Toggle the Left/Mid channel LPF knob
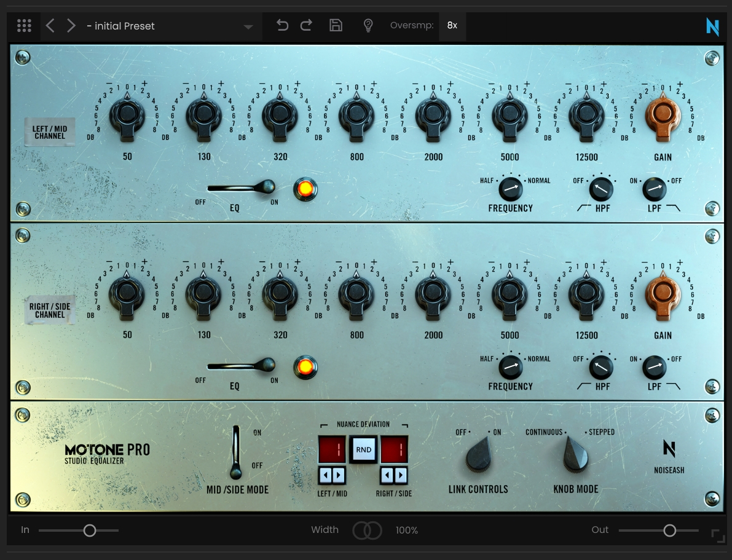The height and width of the screenshot is (560, 732). (x=655, y=189)
